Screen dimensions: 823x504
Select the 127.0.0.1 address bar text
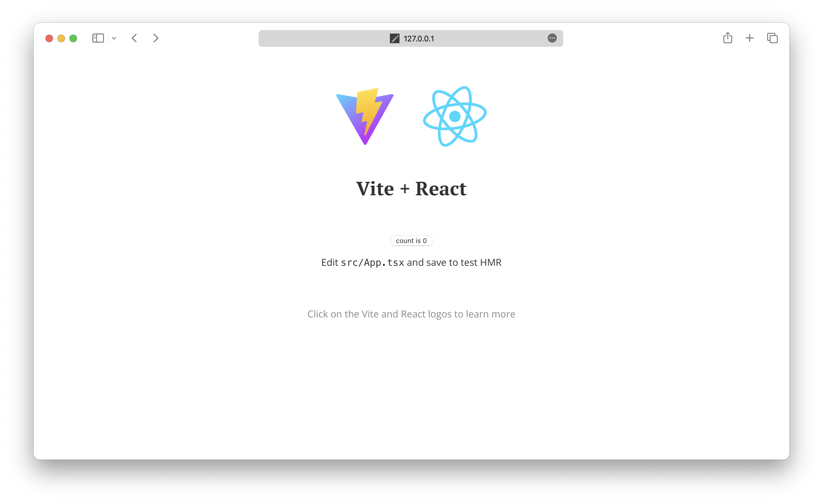tap(411, 38)
